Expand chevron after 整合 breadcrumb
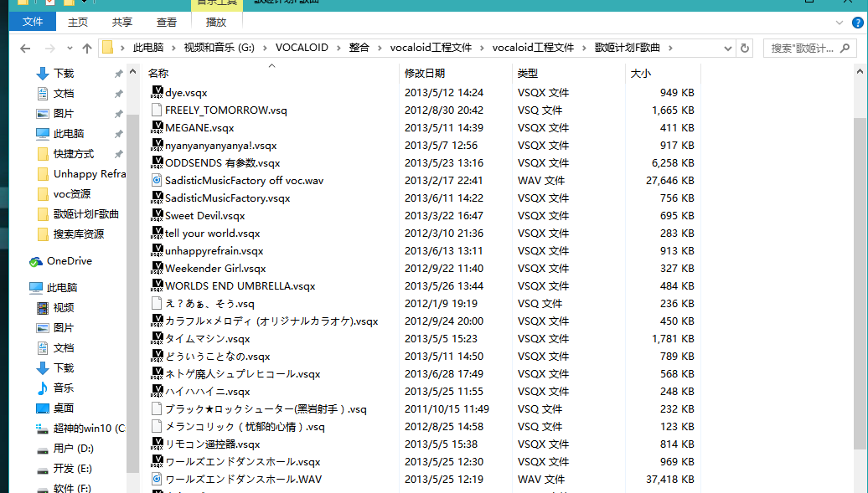The height and width of the screenshot is (493, 868). (x=380, y=49)
